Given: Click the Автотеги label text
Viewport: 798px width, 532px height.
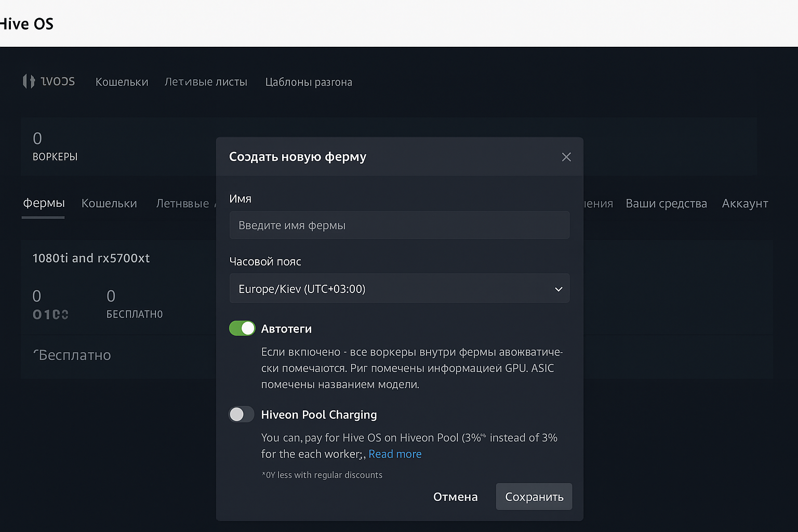Looking at the screenshot, I should point(286,329).
